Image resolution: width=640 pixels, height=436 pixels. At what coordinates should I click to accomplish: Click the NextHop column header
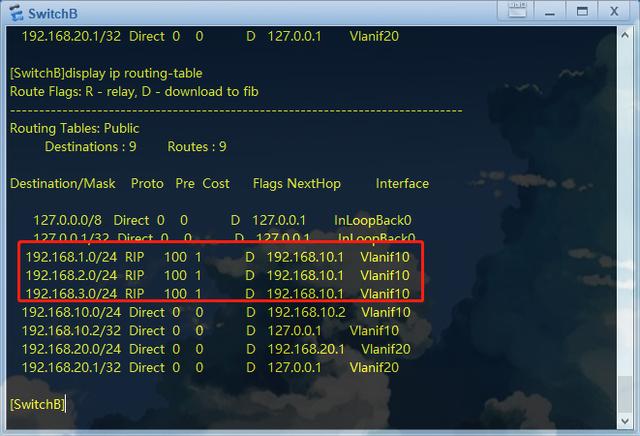[x=314, y=184]
